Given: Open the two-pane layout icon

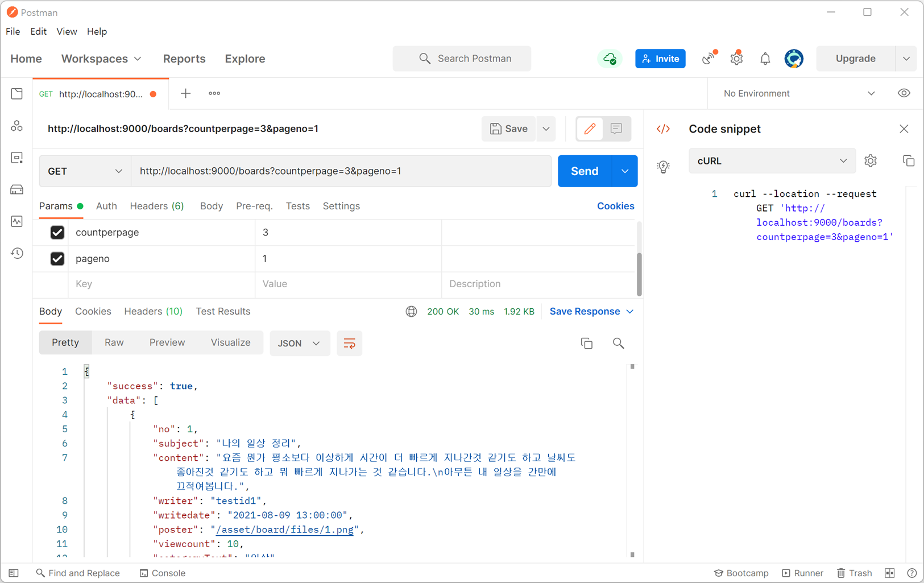Looking at the screenshot, I should pyautogui.click(x=890, y=573).
